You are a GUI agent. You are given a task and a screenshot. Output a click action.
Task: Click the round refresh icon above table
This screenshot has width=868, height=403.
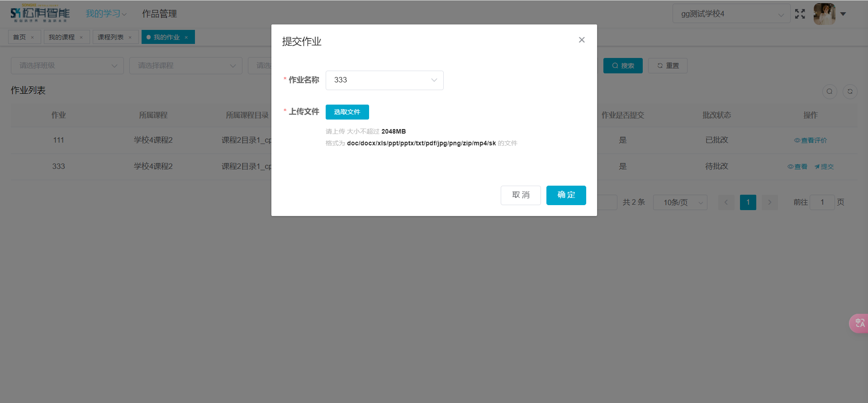[x=850, y=91]
